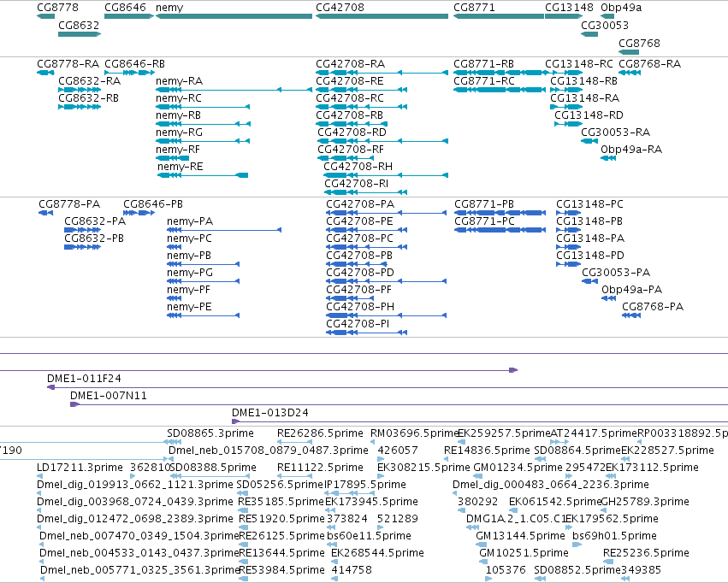This screenshot has width=728, height=583.
Task: Select transcript CG42708-RA
Action: click(x=382, y=73)
